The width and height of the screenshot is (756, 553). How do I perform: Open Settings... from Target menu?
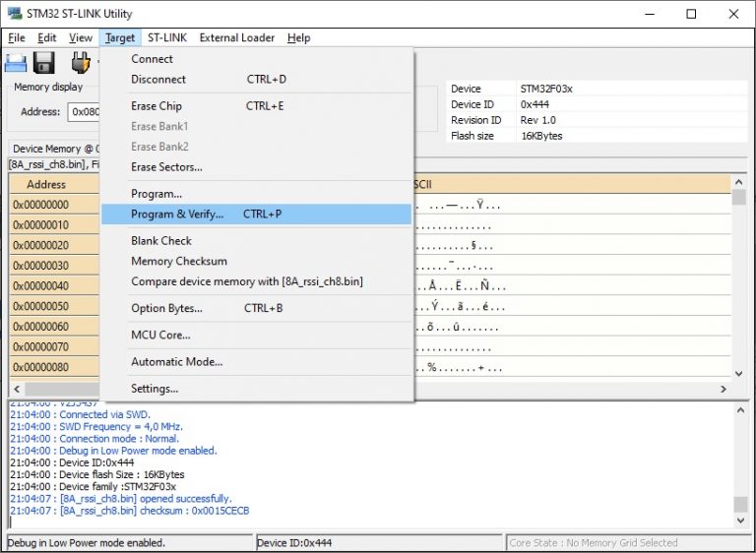257,388
